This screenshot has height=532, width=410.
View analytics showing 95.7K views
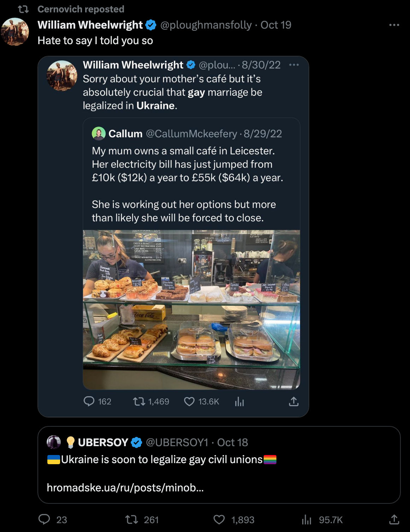pos(306,519)
